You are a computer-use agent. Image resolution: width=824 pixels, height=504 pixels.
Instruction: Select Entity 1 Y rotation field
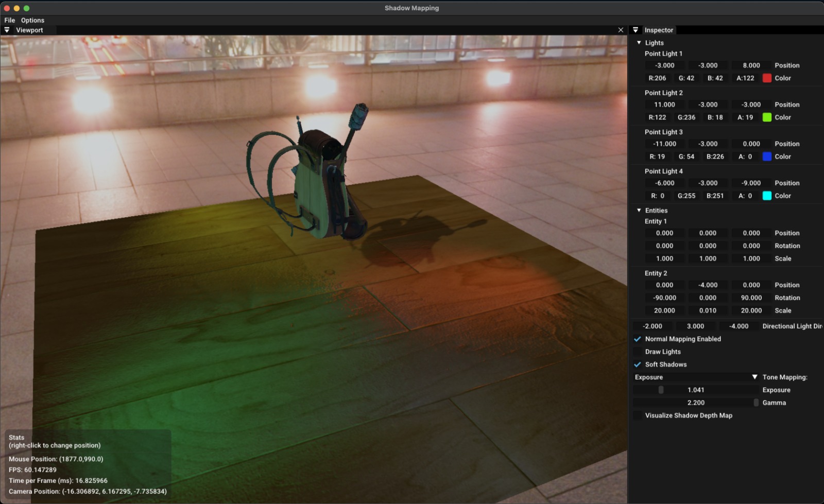[x=708, y=246]
